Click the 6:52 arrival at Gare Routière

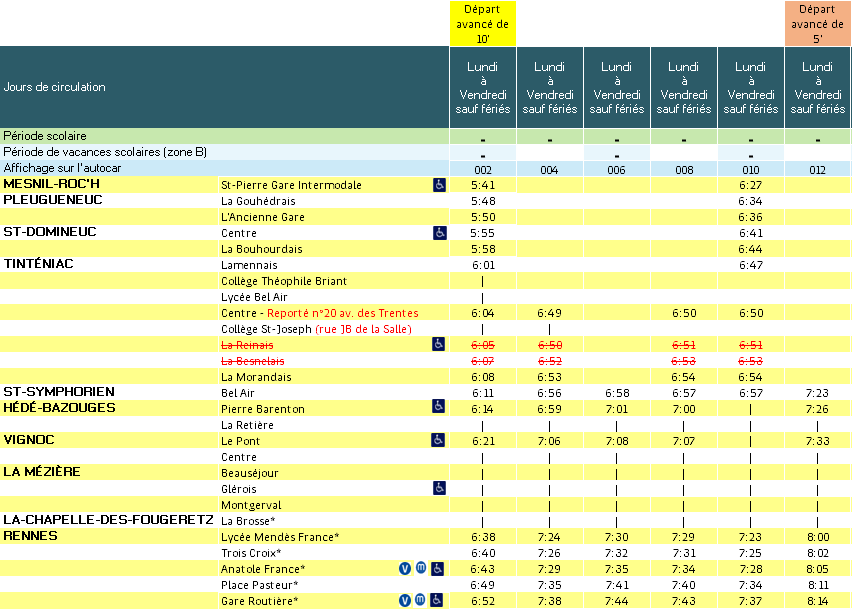[x=483, y=601]
